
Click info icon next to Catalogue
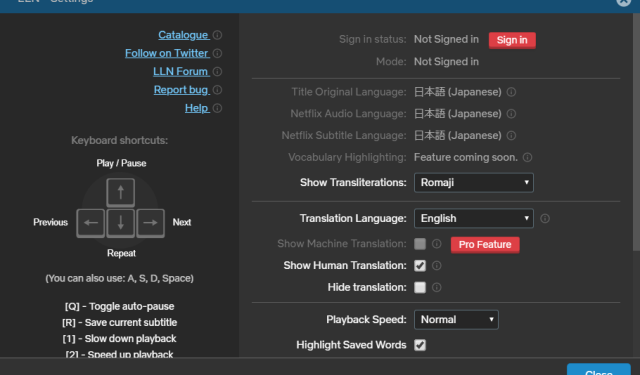(218, 35)
